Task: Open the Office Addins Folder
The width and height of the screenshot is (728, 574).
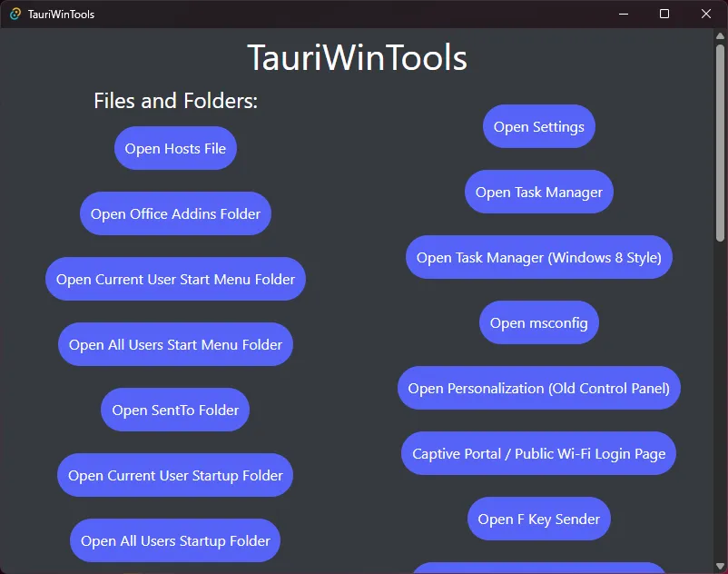Action: [174, 213]
